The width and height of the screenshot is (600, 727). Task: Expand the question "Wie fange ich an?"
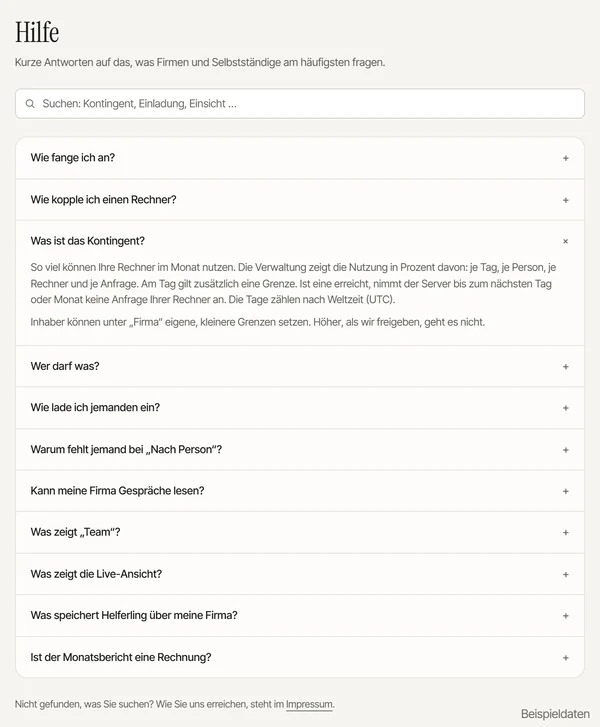click(x=300, y=158)
